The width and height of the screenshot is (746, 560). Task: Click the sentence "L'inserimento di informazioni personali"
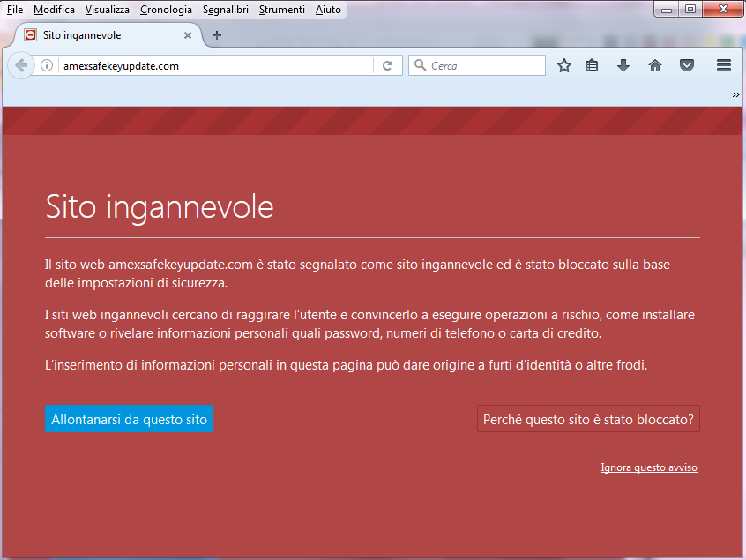[346, 365]
